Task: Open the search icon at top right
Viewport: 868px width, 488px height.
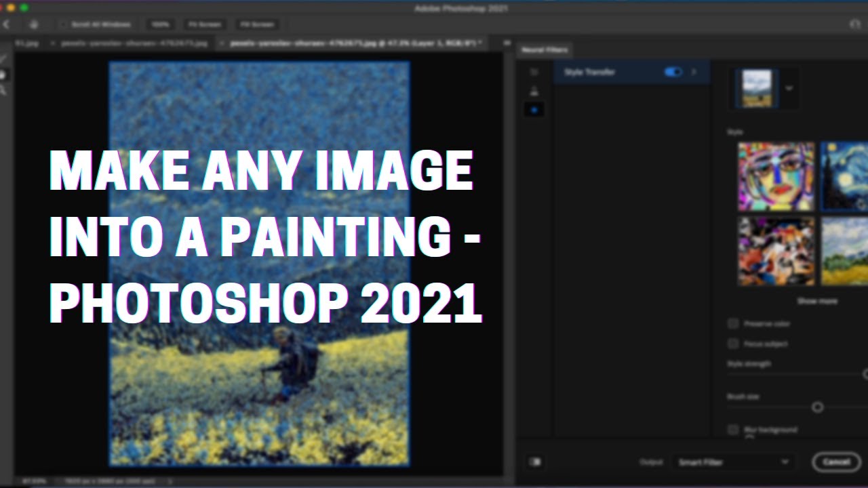Action: pyautogui.click(x=855, y=24)
